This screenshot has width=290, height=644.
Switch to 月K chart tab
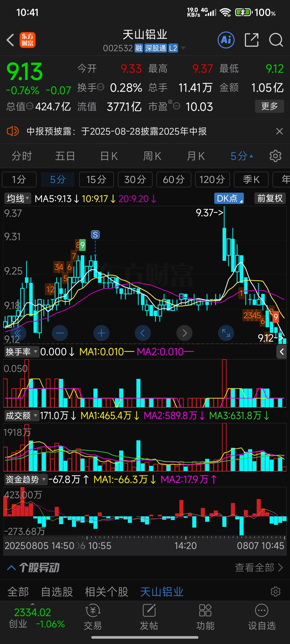point(196,156)
